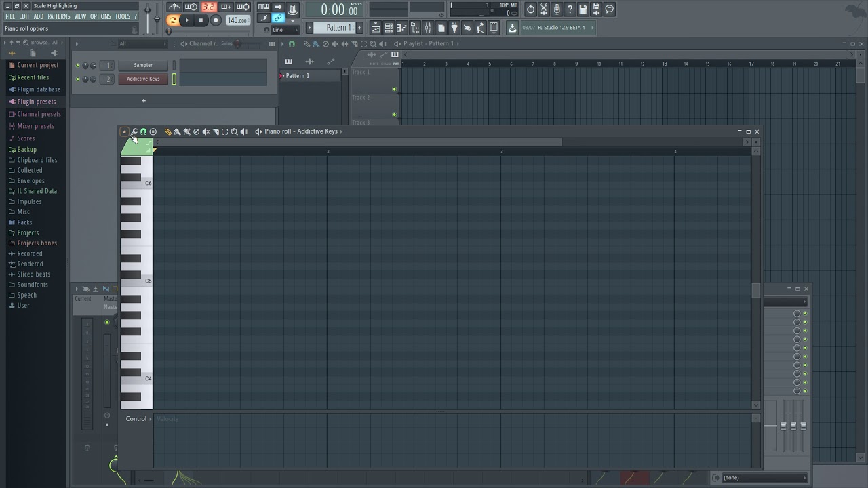Open the OPTIONS menu
Viewport: 868px width, 488px height.
point(100,16)
